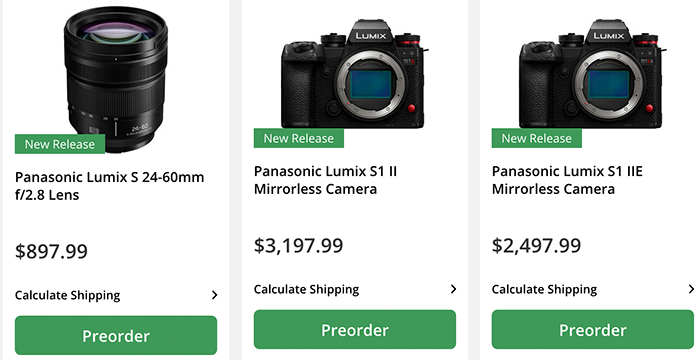
Task: Open the Lumix S1 IIE camera image
Action: click(593, 74)
